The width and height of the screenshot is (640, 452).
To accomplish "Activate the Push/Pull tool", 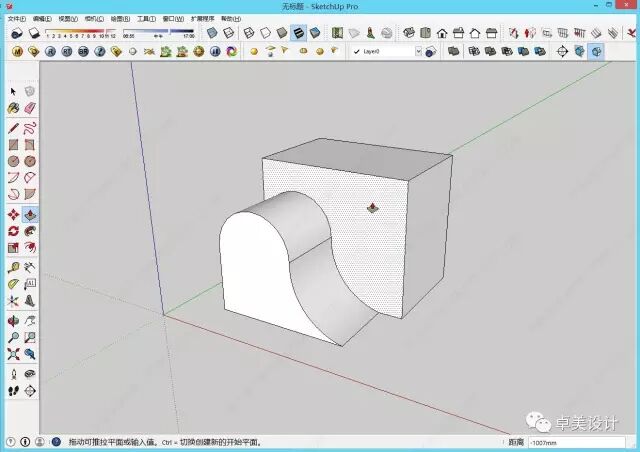I will click(x=30, y=214).
